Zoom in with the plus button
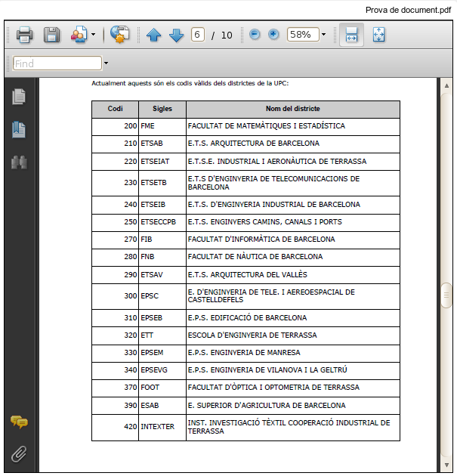Image resolution: width=457 pixels, height=476 pixels. pyautogui.click(x=273, y=35)
